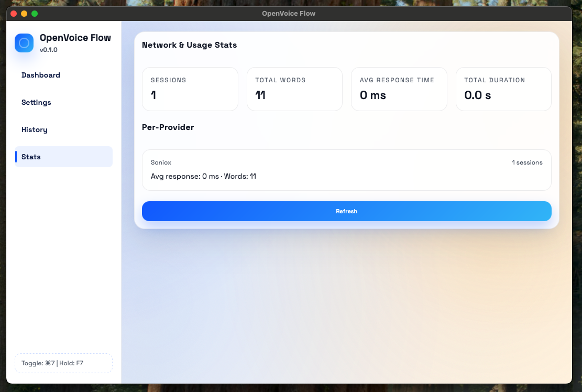Open the History page in sidebar
582x392 pixels.
[x=63, y=129]
